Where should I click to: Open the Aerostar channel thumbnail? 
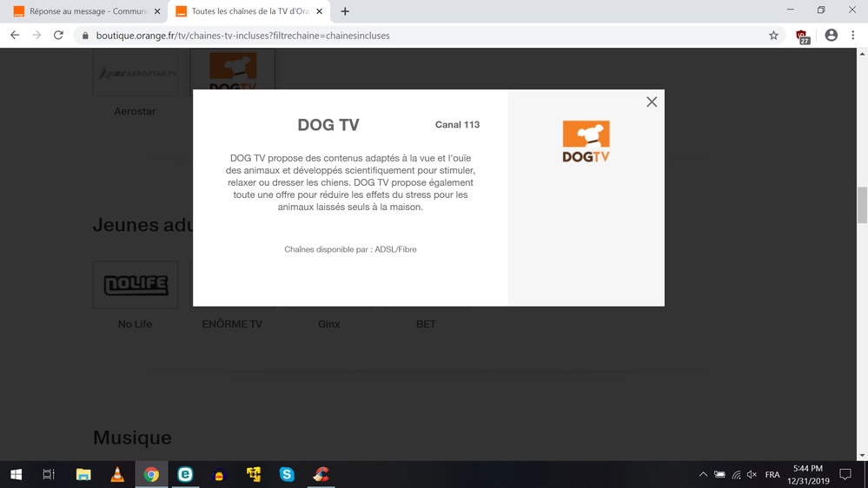136,72
